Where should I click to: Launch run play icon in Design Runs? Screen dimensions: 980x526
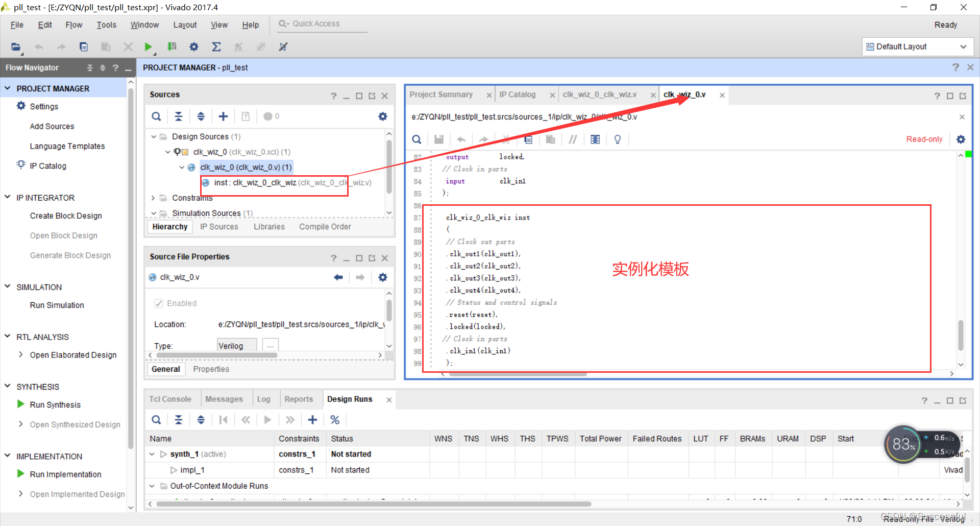click(267, 420)
